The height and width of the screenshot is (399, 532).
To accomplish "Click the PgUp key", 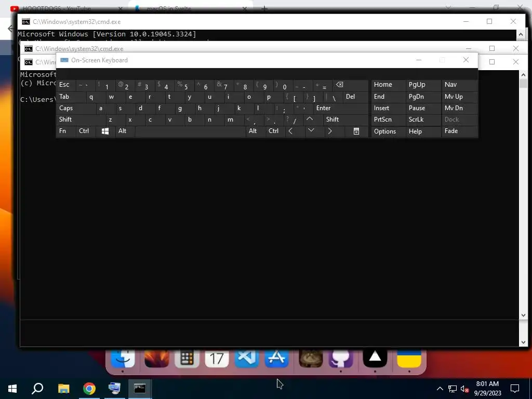I will click(423, 85).
